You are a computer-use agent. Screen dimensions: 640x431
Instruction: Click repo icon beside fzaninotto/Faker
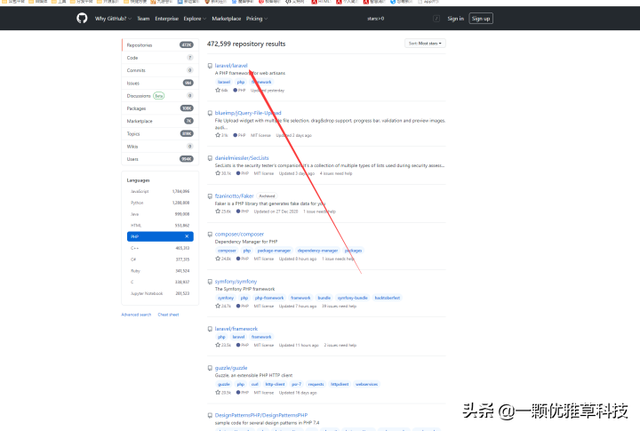(x=210, y=196)
